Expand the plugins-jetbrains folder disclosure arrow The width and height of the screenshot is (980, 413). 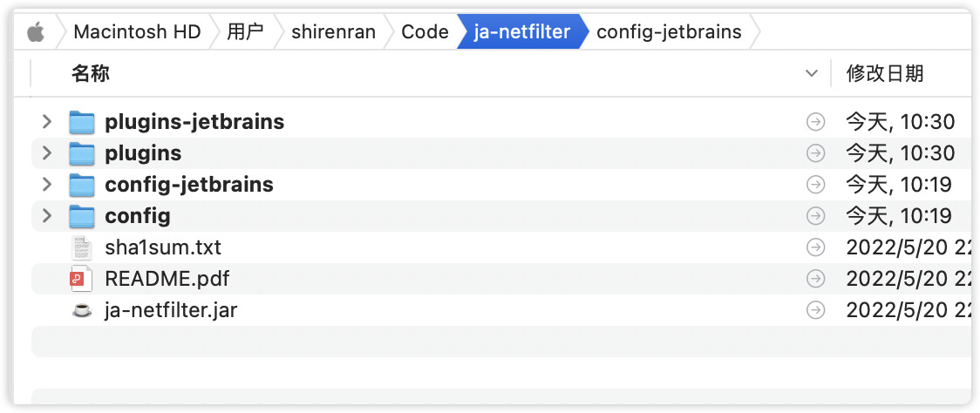tap(47, 122)
